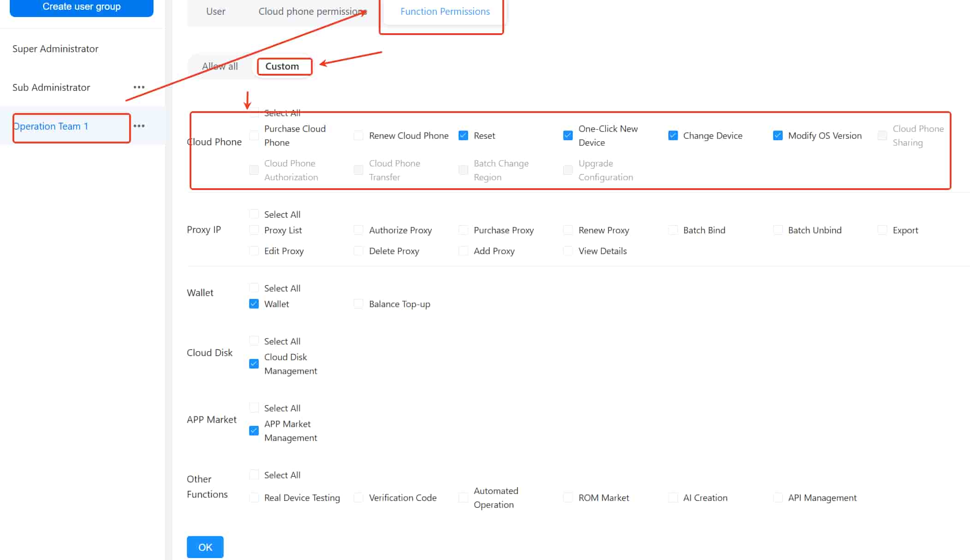Image resolution: width=970 pixels, height=560 pixels.
Task: Uncheck the Reset permission checkbox
Action: click(x=463, y=136)
